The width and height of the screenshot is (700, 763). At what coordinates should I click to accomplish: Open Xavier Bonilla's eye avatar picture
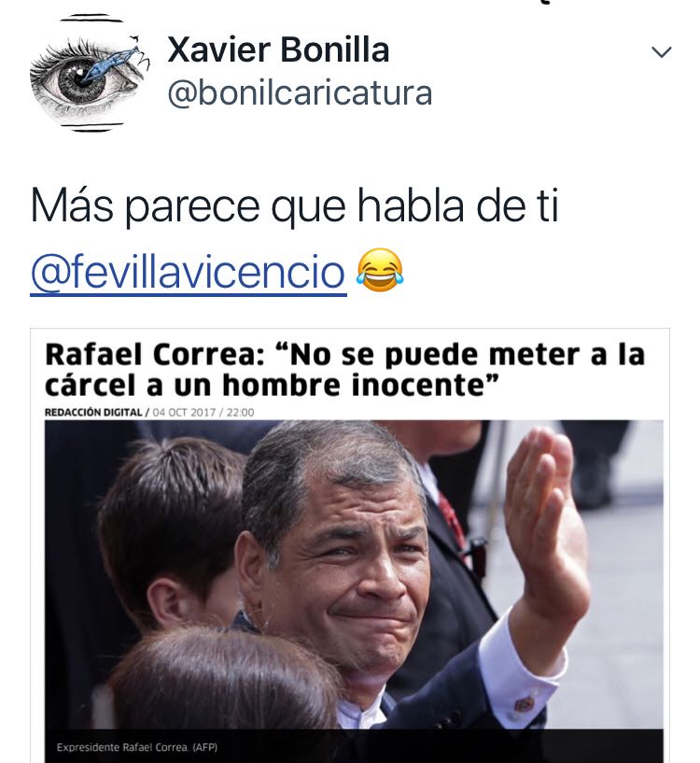pos(90,73)
